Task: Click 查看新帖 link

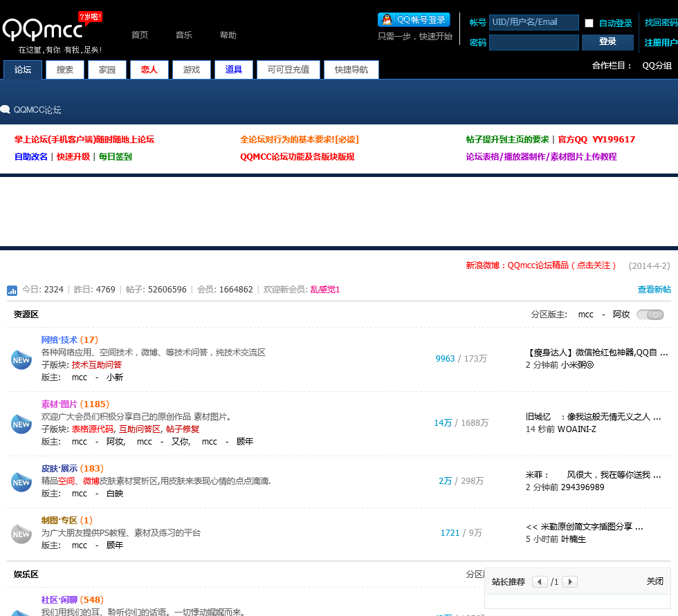Action: click(x=654, y=290)
